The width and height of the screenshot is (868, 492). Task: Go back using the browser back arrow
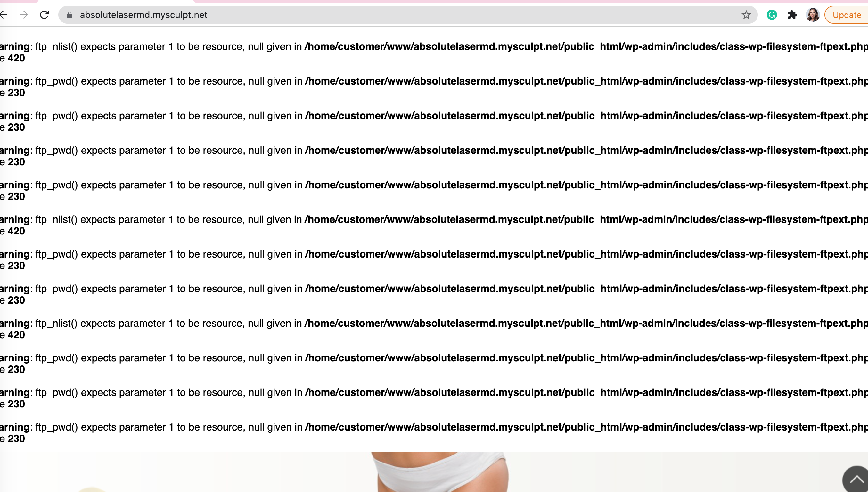[4, 14]
